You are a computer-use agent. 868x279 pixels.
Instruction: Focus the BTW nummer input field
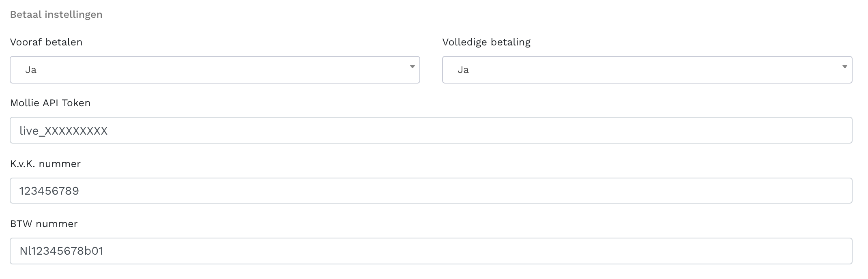(431, 251)
